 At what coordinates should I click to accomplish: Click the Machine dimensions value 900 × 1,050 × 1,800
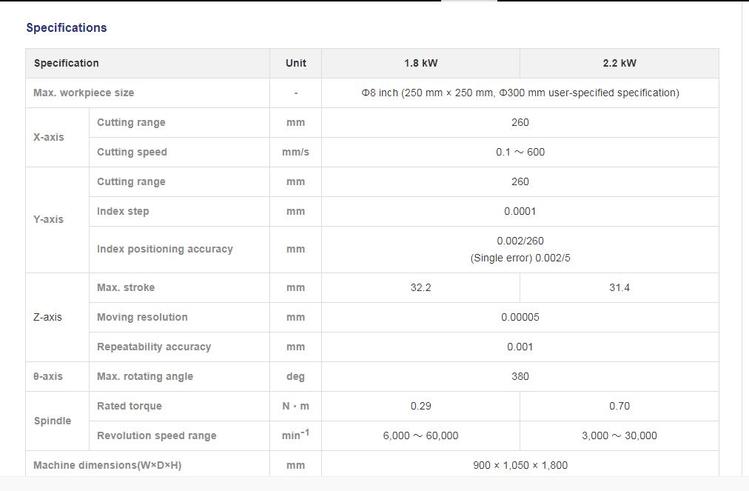tap(520, 465)
